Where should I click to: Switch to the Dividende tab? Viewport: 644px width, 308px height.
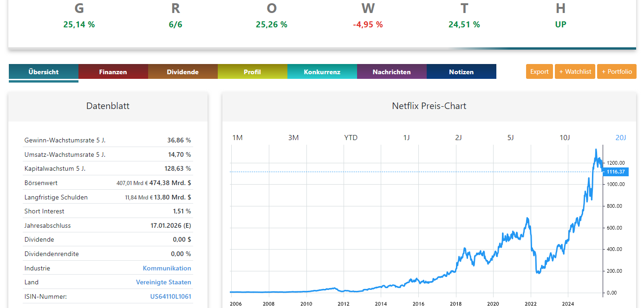(x=182, y=72)
